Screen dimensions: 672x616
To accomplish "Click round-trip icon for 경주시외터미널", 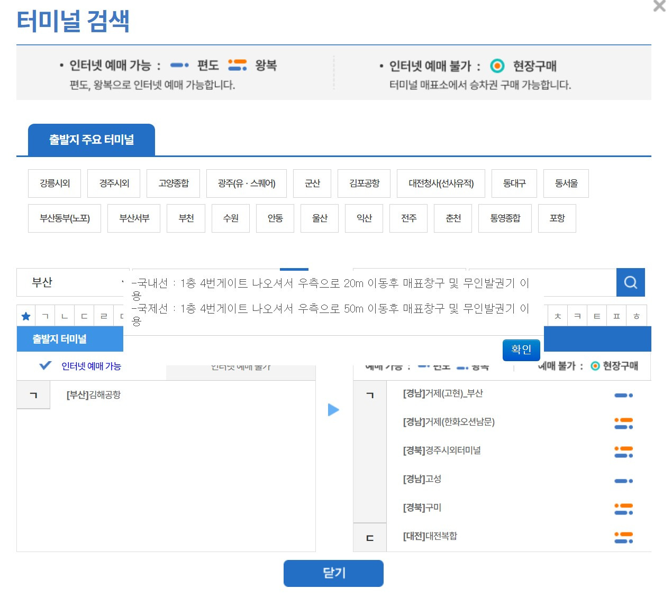I will click(x=623, y=452).
